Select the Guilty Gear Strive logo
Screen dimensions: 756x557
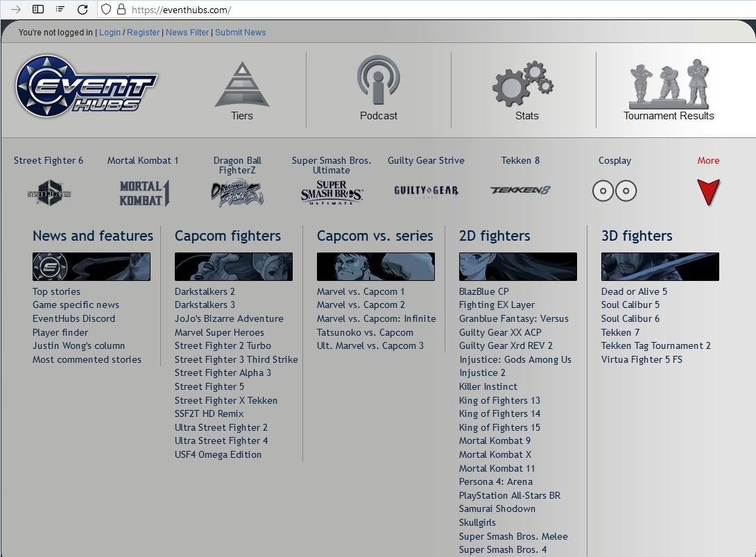click(x=427, y=191)
